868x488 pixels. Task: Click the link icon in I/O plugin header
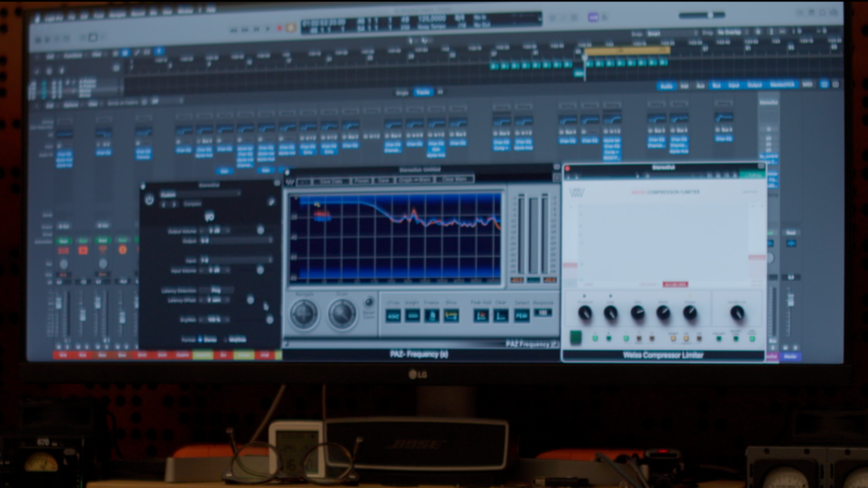(x=270, y=202)
